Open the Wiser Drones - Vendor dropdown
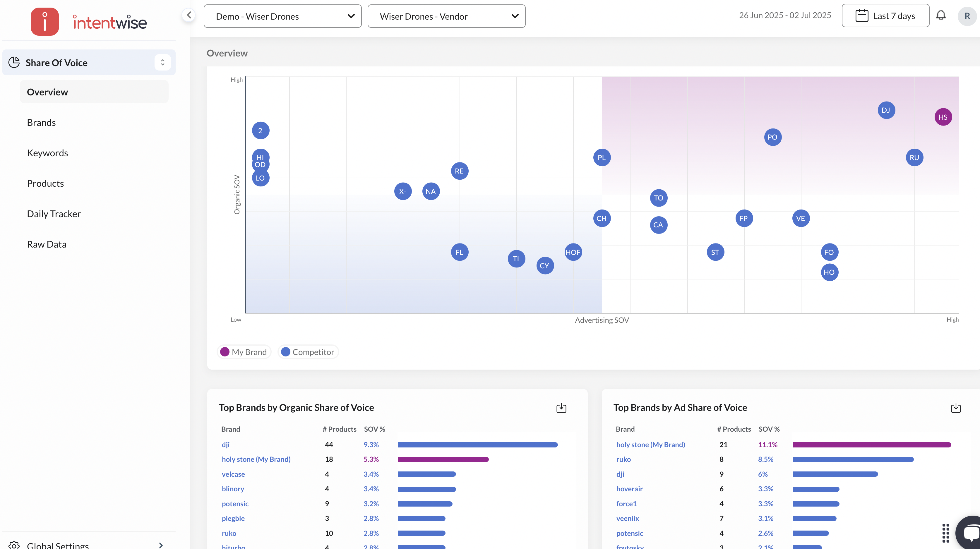Image resolution: width=980 pixels, height=549 pixels. point(446,16)
